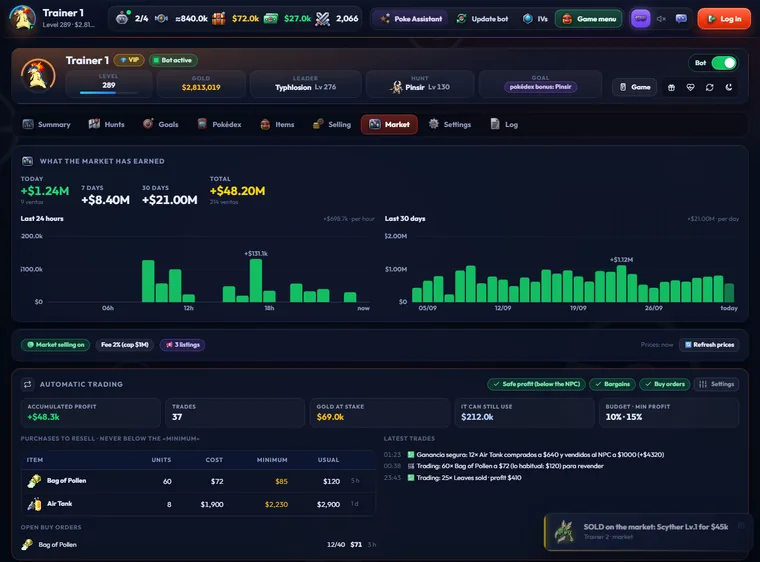Image resolution: width=760 pixels, height=562 pixels.
Task: Click the heart icon in trainer card
Action: tap(690, 87)
